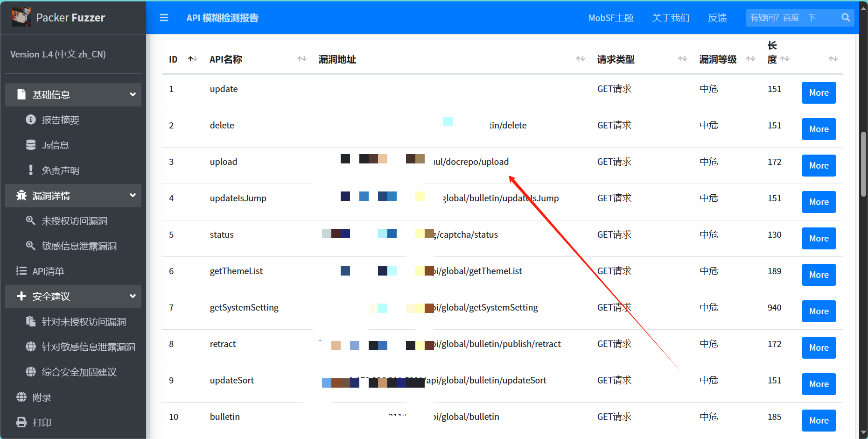Click the page vertical scrollbar thumb

click(863, 164)
